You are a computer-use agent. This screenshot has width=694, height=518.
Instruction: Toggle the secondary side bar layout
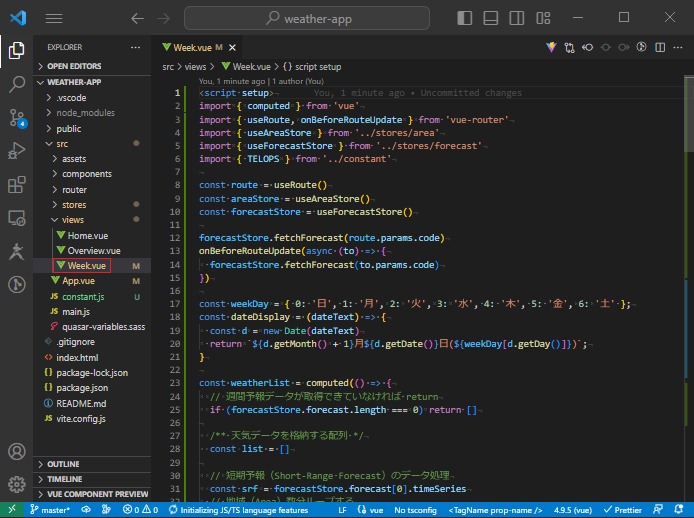[517, 18]
